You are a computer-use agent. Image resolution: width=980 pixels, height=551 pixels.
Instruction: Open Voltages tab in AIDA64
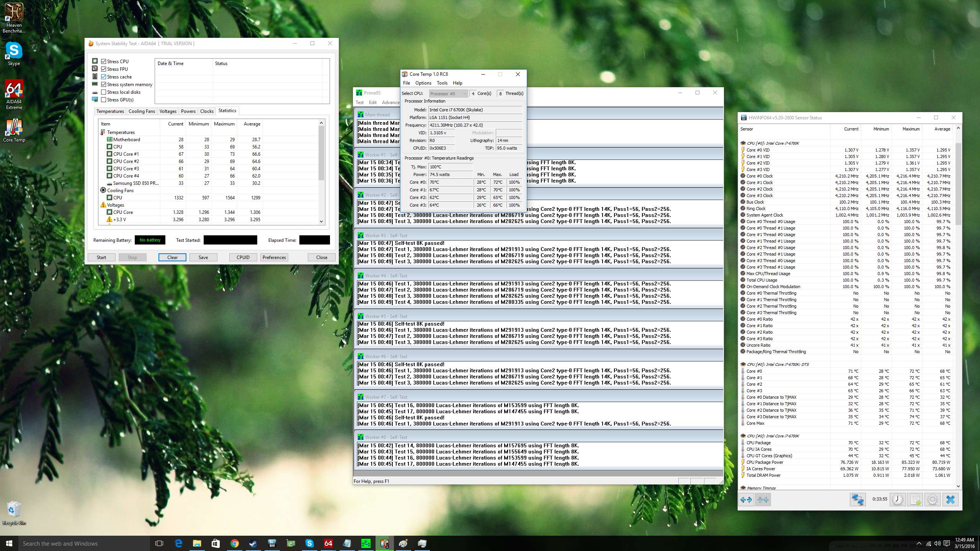pos(168,111)
